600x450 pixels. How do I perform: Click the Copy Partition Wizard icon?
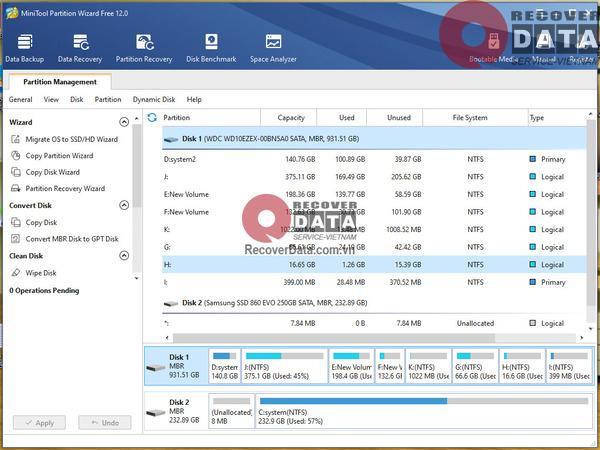click(x=15, y=156)
